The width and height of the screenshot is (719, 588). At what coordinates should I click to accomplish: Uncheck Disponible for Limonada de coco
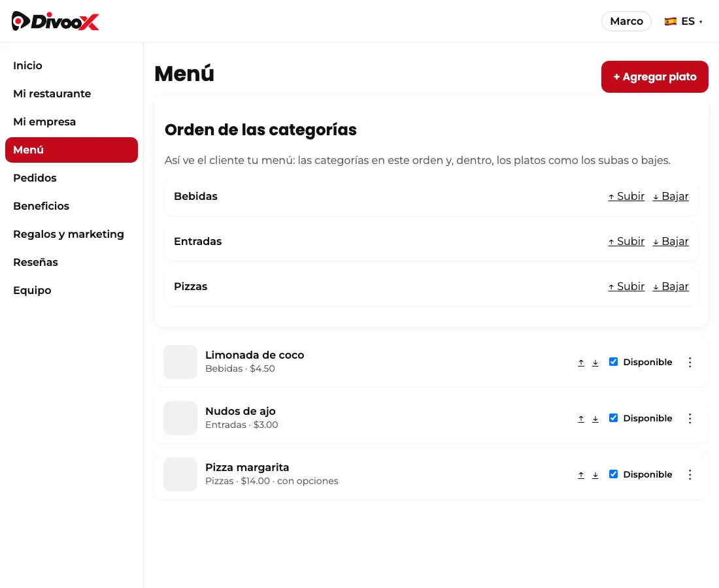(613, 361)
